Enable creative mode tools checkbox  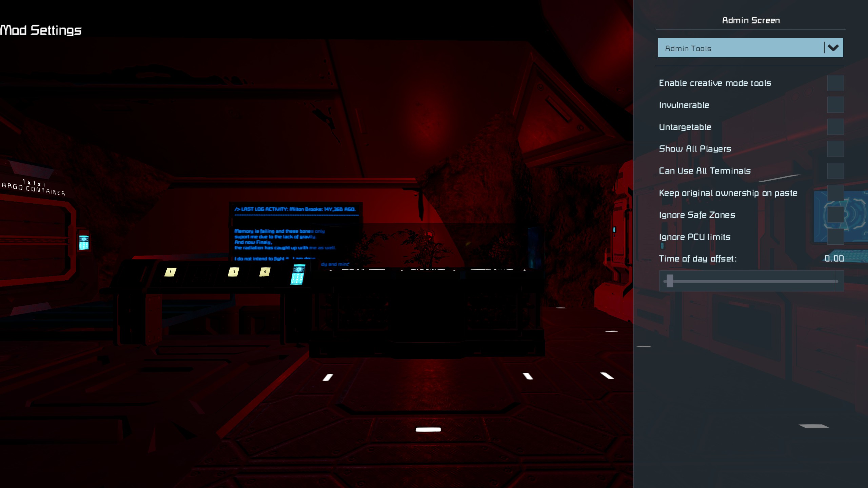pyautogui.click(x=835, y=83)
